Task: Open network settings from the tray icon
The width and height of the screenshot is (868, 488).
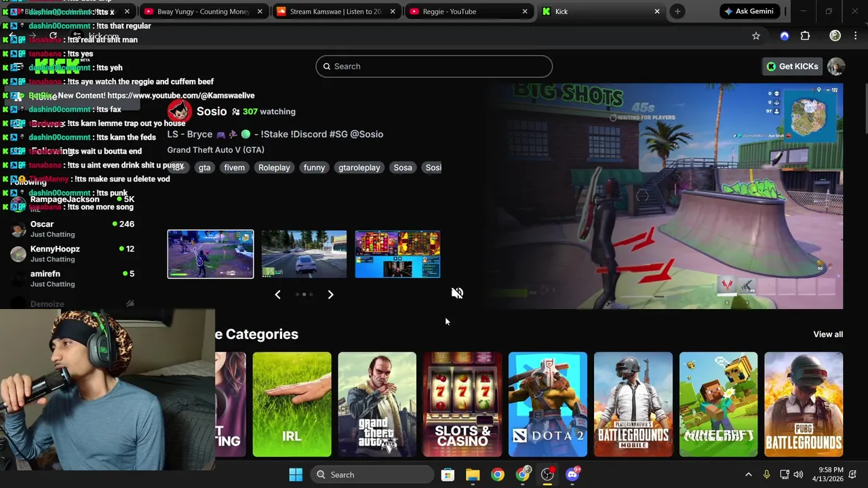Action: [x=784, y=475]
